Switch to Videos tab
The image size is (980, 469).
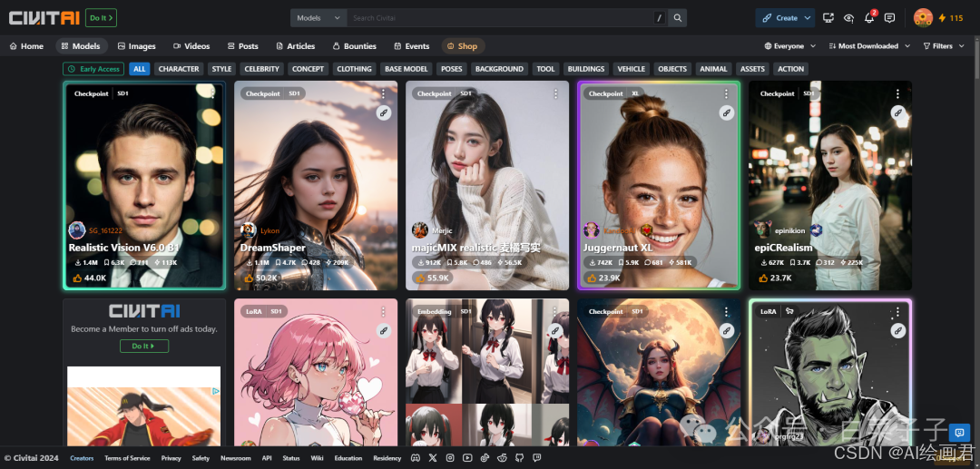(191, 46)
